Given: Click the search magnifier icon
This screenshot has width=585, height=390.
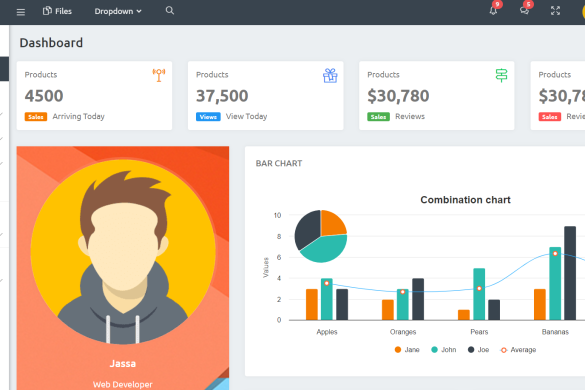Looking at the screenshot, I should pyautogui.click(x=170, y=10).
